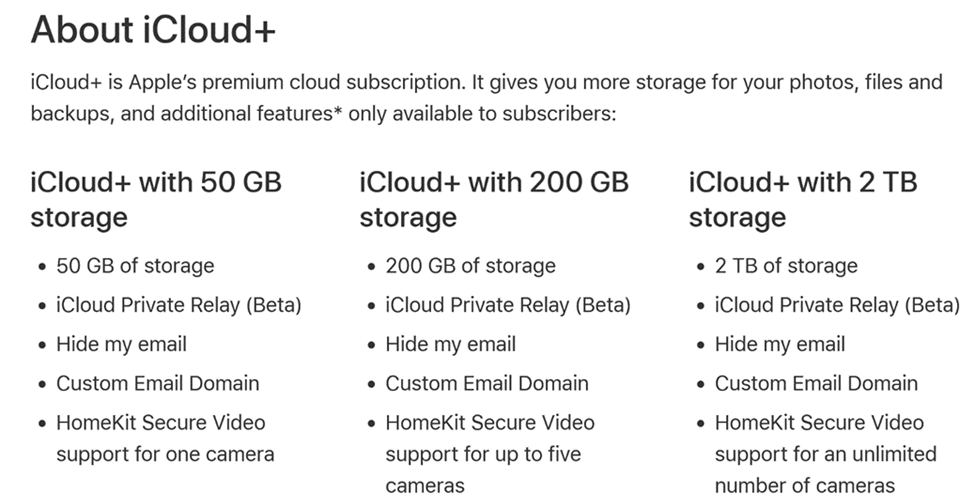The height and width of the screenshot is (494, 975).
Task: Click the iCloud+ with 200 GB storage heading
Action: click(494, 200)
